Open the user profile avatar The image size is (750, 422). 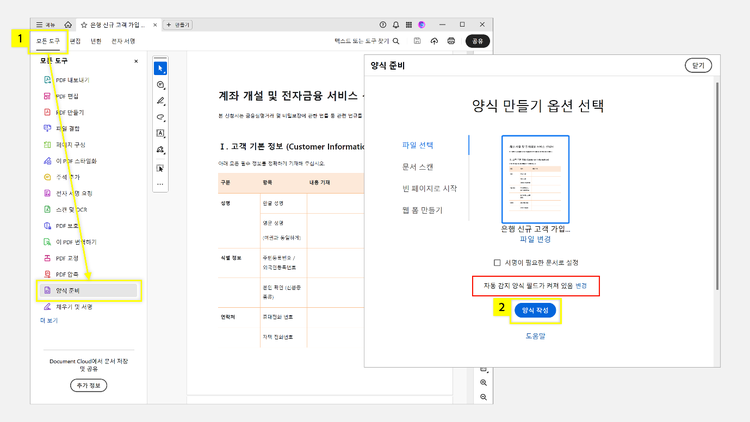click(x=421, y=25)
